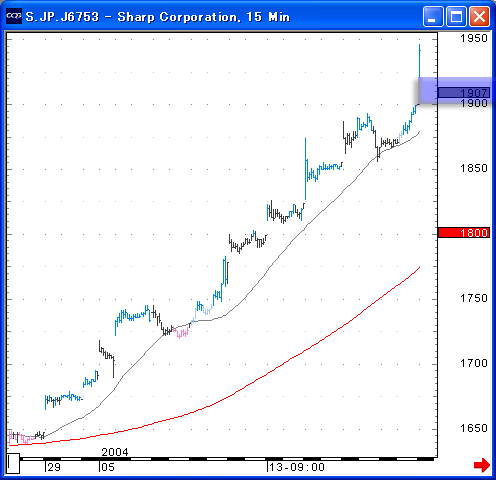
Task: Click the title text Sharp Corporation, 15 Min
Action: coord(204,17)
